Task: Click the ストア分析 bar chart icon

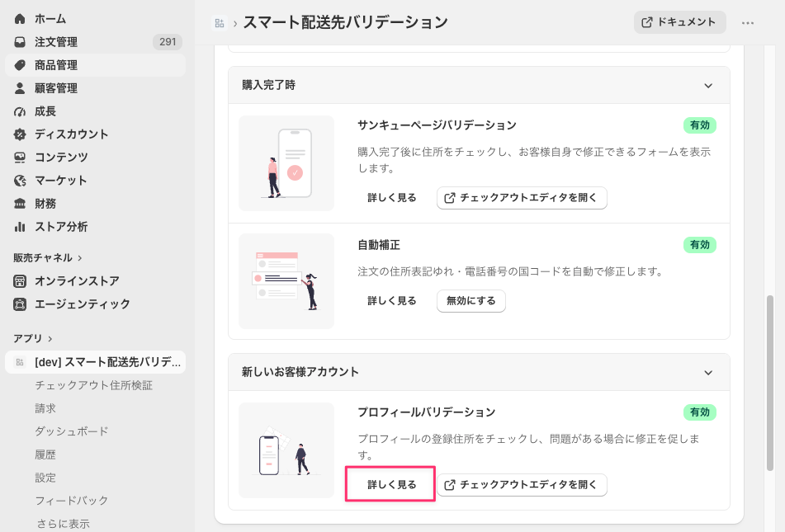Action: [x=20, y=227]
